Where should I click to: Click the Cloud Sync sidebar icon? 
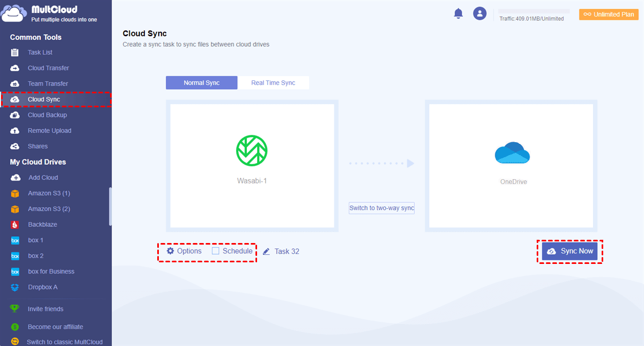click(x=15, y=99)
